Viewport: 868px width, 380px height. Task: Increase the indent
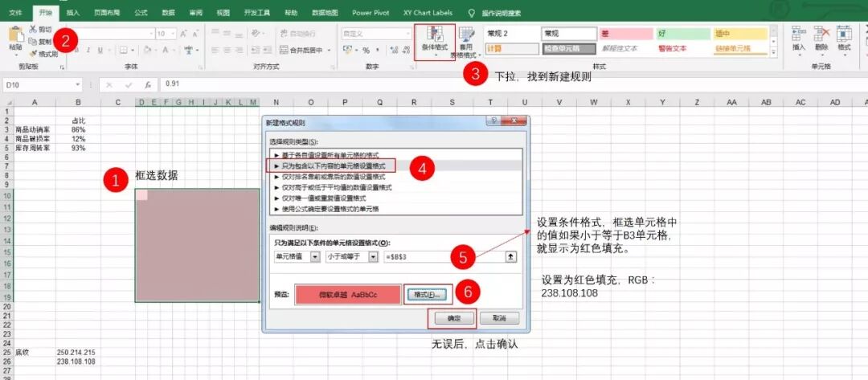point(268,50)
